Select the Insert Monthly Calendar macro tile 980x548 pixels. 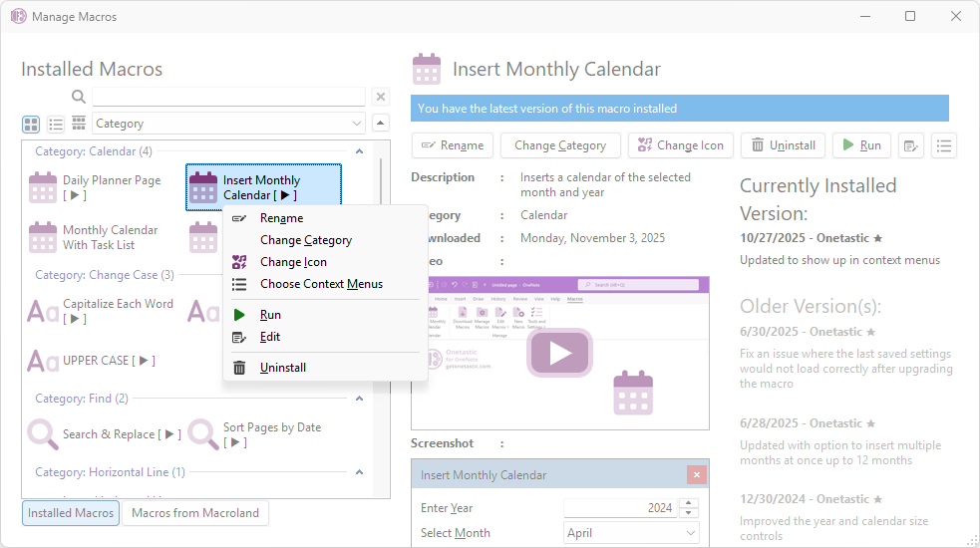point(264,187)
